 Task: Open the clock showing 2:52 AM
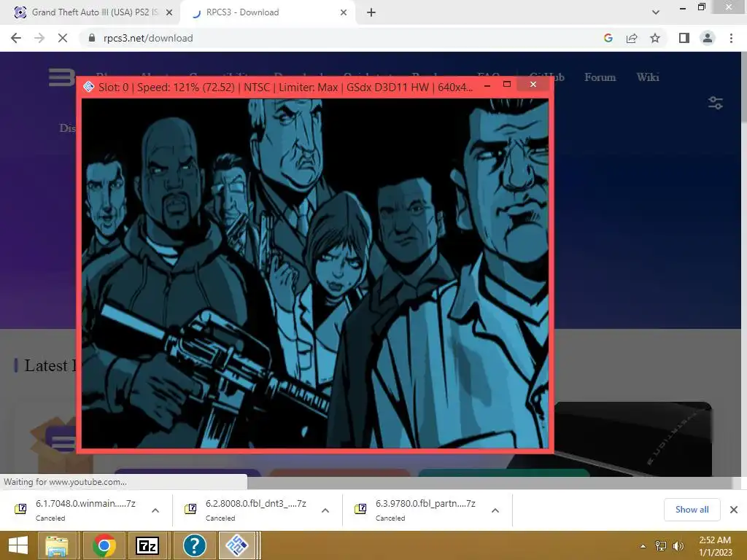click(715, 545)
